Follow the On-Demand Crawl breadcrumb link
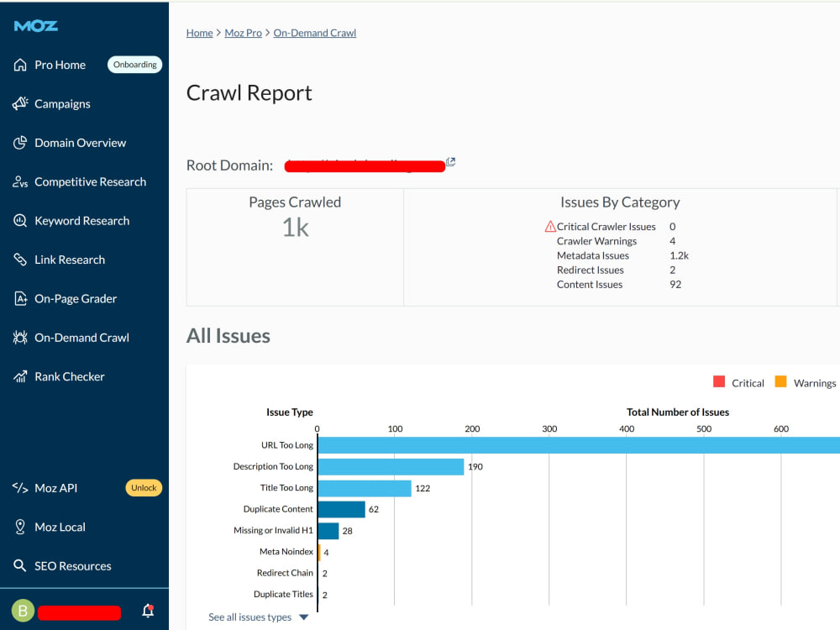 (x=314, y=34)
